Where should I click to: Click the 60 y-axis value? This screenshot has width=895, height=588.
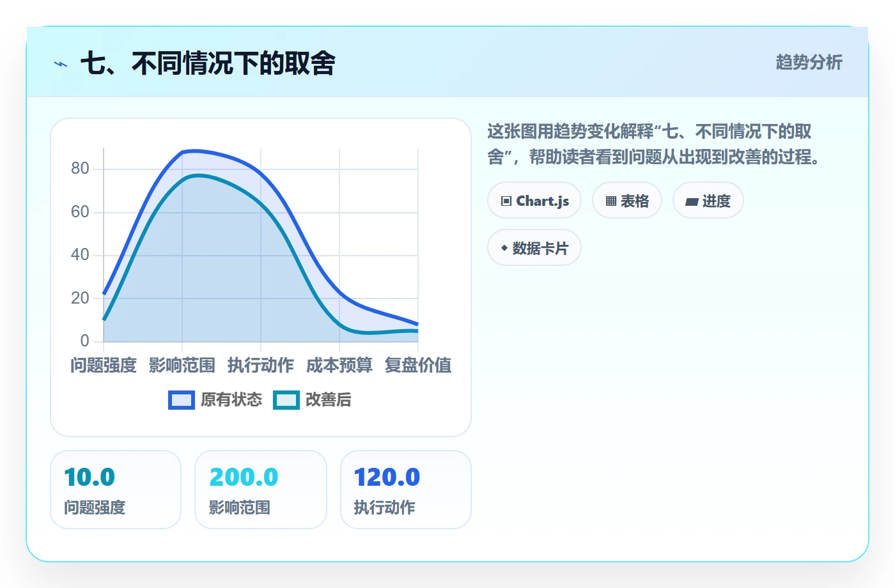click(80, 212)
